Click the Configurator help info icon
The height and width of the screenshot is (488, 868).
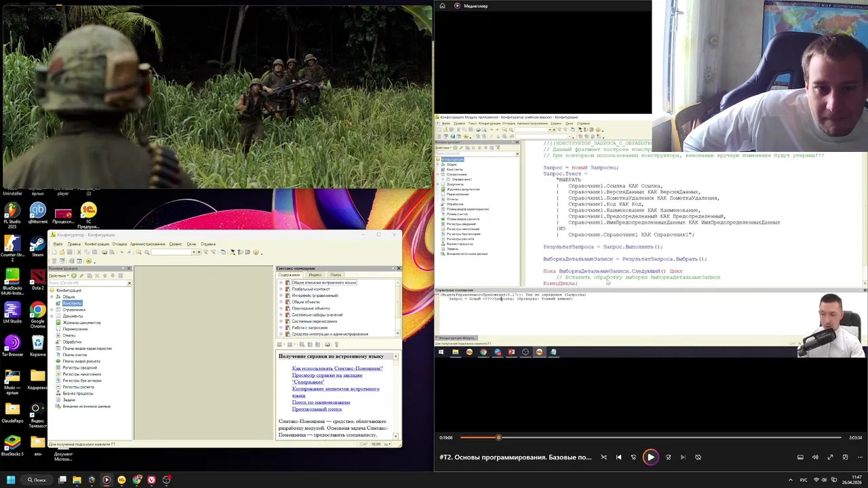point(256,252)
